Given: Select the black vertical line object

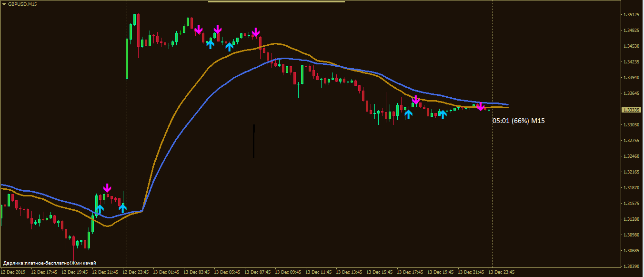Looking at the screenshot, I should tap(253, 141).
